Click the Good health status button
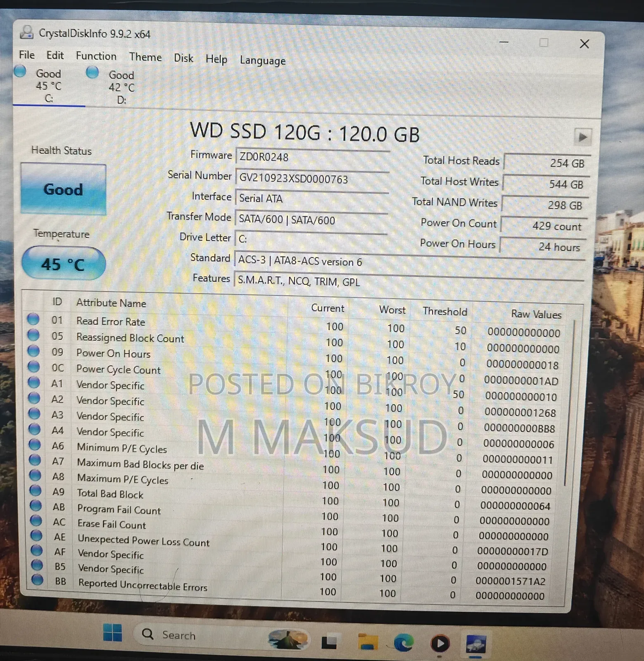Viewport: 644px width, 661px height. pos(63,189)
